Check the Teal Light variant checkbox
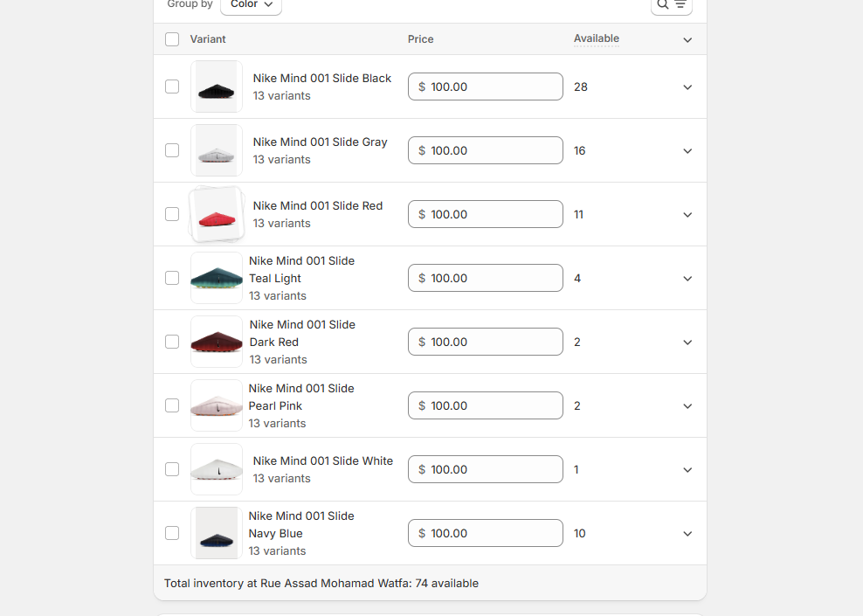The width and height of the screenshot is (863, 616). [172, 278]
